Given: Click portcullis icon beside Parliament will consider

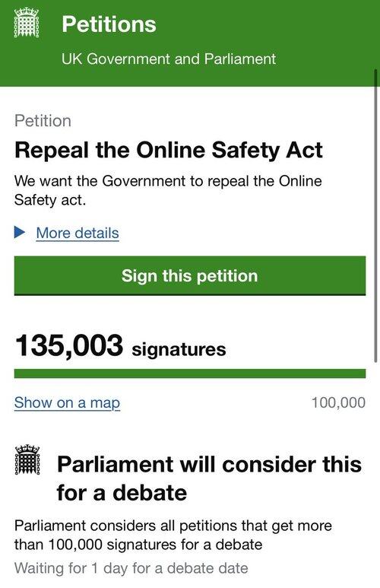Looking at the screenshot, I should click(27, 459).
